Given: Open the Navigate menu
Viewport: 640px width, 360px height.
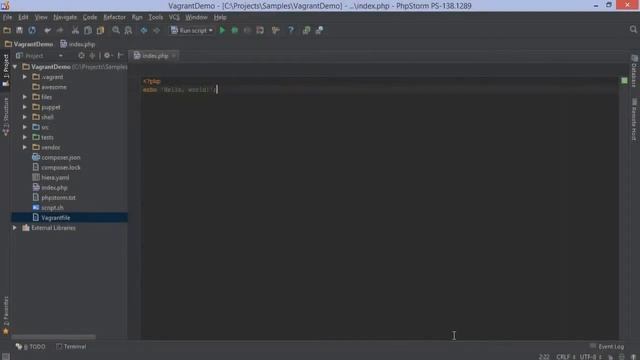Looking at the screenshot, I should (65, 17).
